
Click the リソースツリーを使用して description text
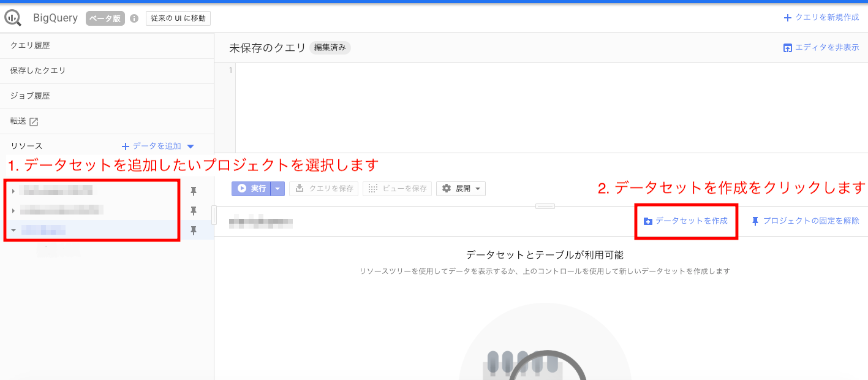click(545, 271)
